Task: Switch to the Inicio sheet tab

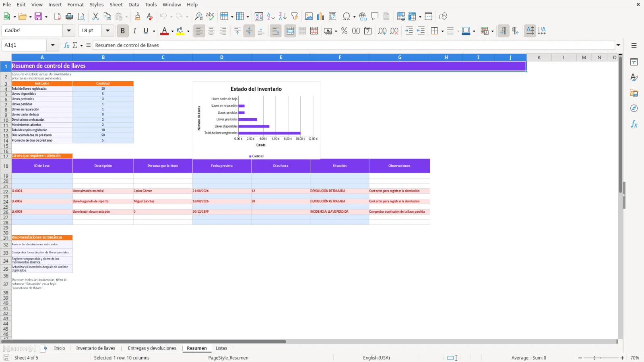Action: tap(60, 348)
